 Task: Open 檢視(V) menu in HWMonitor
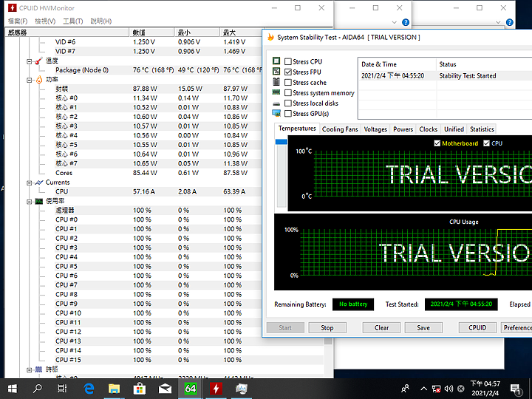point(45,21)
